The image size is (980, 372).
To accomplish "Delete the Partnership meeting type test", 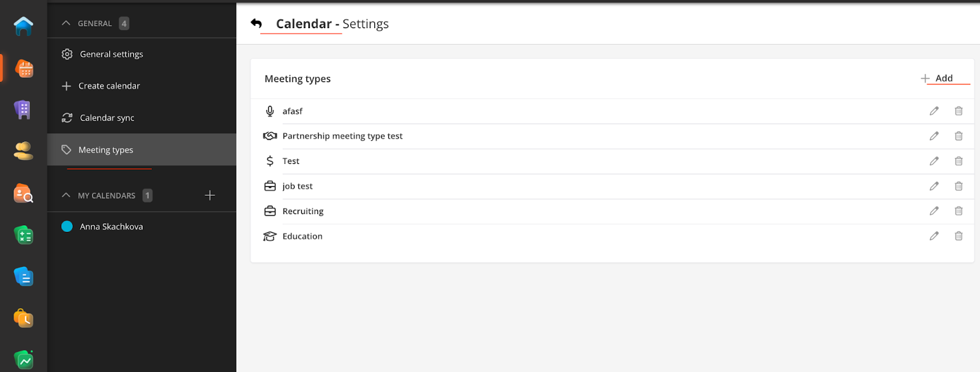I will [x=959, y=136].
